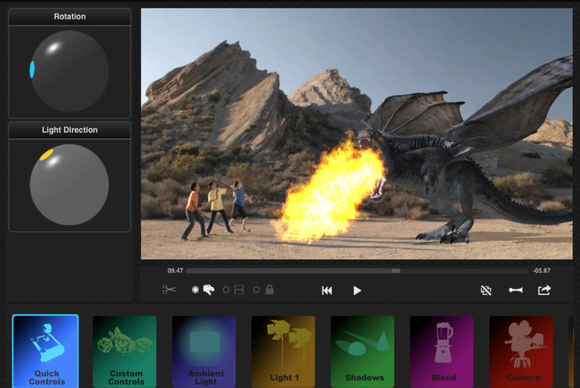Open the Quick Controls tab
The height and width of the screenshot is (388, 580).
click(x=45, y=351)
